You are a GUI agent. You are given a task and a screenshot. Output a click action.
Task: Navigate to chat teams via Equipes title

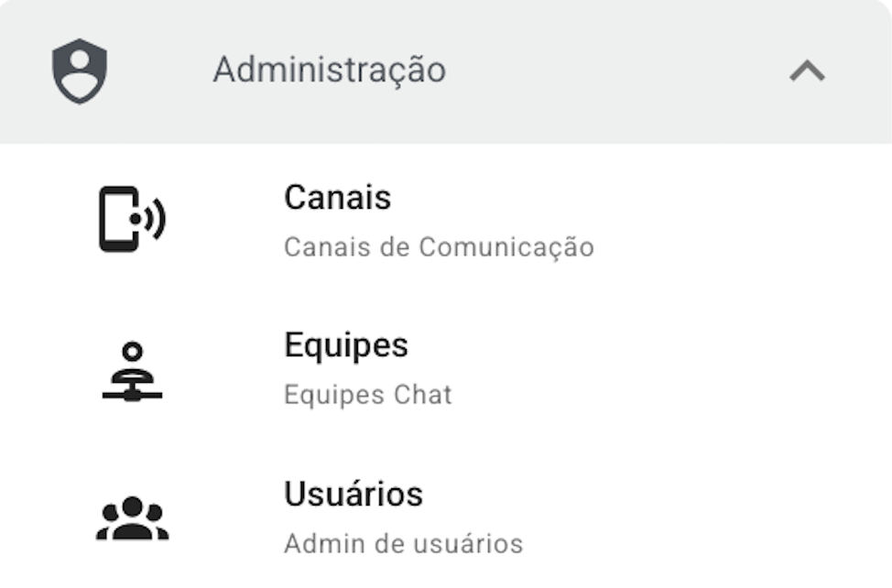[x=345, y=345]
